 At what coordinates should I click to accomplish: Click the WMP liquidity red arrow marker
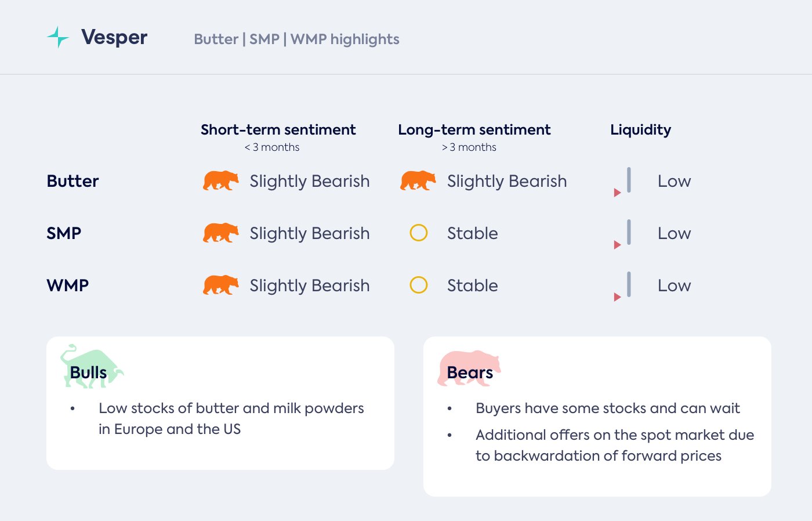[617, 297]
